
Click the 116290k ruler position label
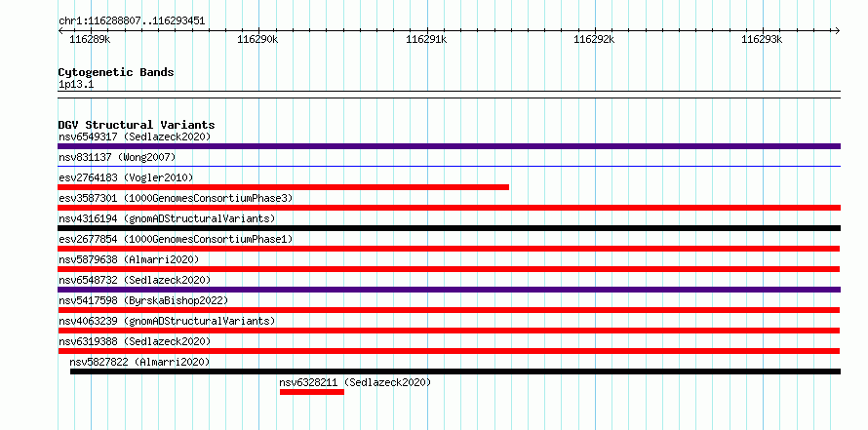click(257, 39)
